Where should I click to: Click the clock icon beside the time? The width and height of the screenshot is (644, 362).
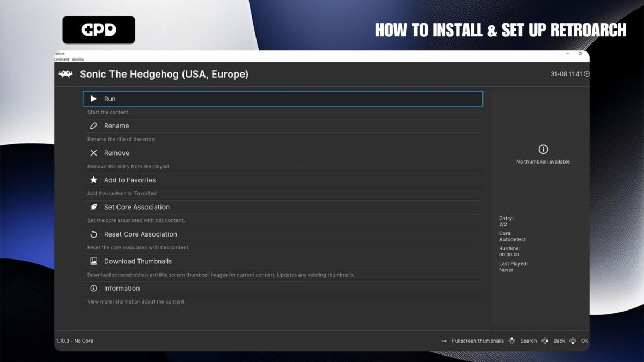pos(587,74)
